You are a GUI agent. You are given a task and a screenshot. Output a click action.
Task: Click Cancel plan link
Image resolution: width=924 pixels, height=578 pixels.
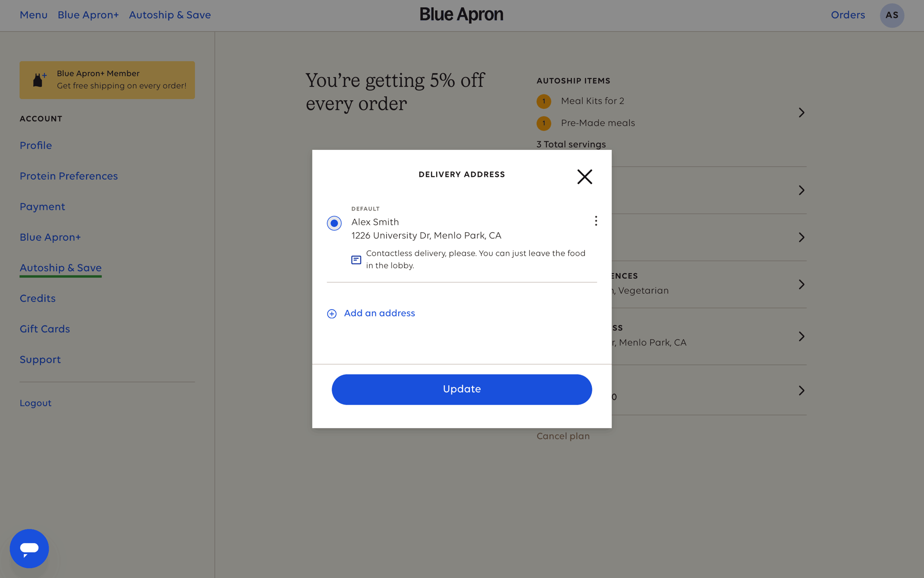(x=563, y=436)
